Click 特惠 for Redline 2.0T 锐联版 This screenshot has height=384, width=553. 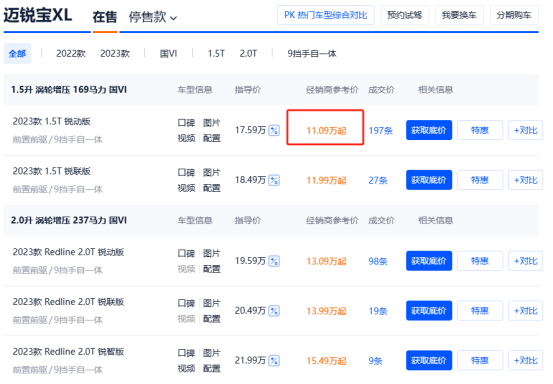(480, 311)
